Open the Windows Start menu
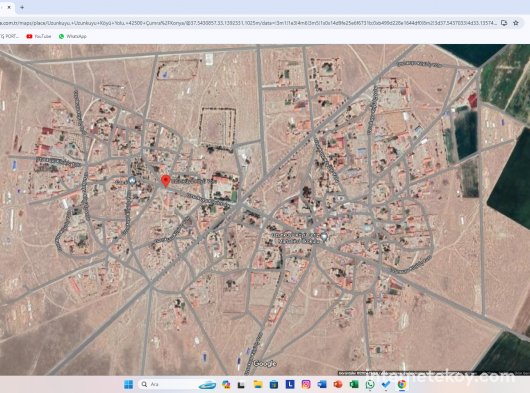Viewport: 530px width, 393px height. point(128,384)
